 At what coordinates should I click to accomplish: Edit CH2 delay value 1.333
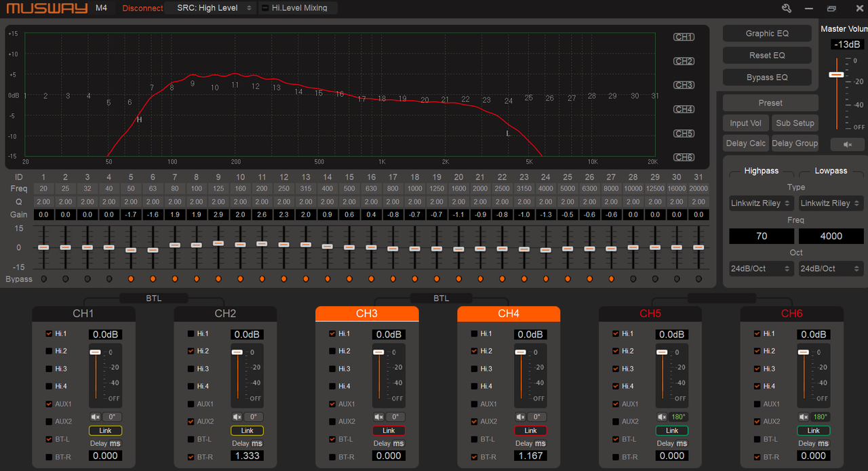[x=247, y=455]
